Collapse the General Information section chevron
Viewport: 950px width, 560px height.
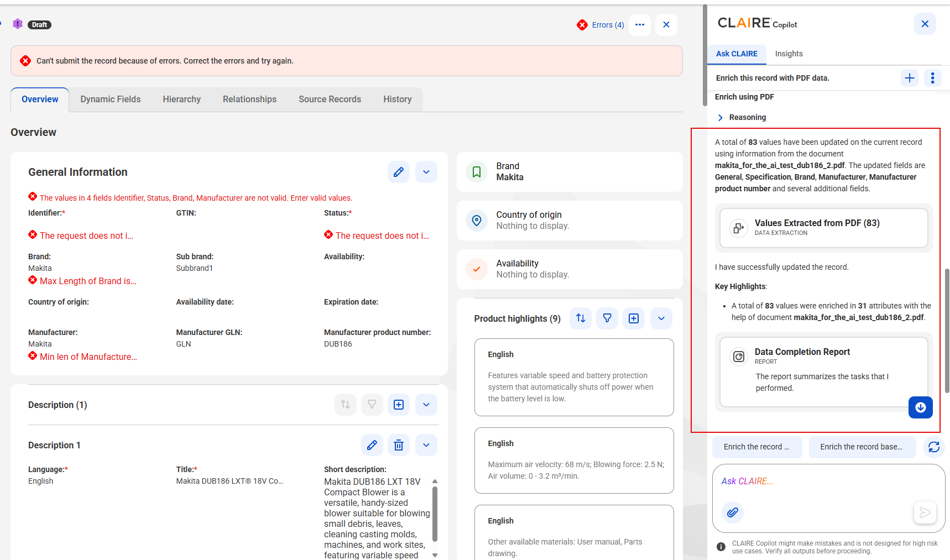pyautogui.click(x=426, y=172)
